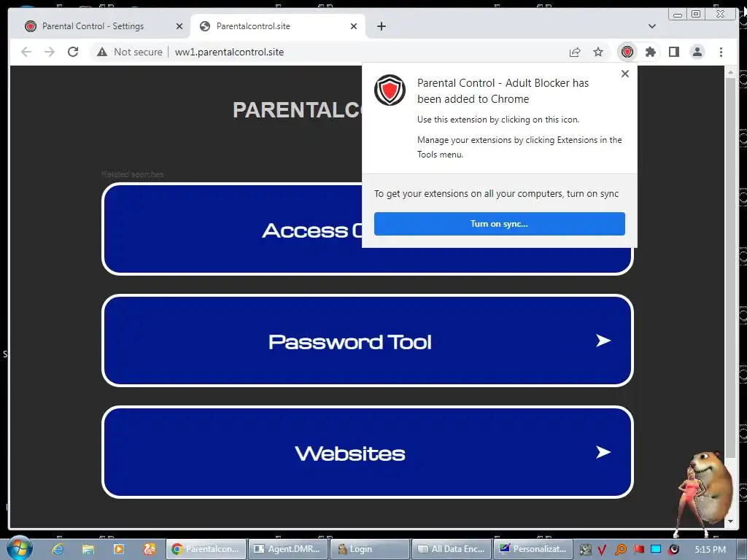Open media player taskbar icon

coord(119,549)
